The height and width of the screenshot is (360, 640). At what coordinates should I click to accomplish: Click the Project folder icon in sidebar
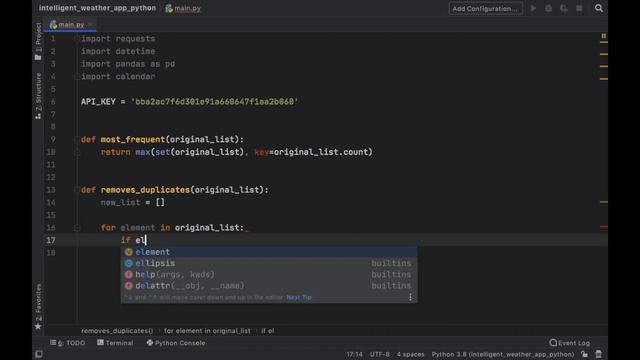tap(38, 58)
